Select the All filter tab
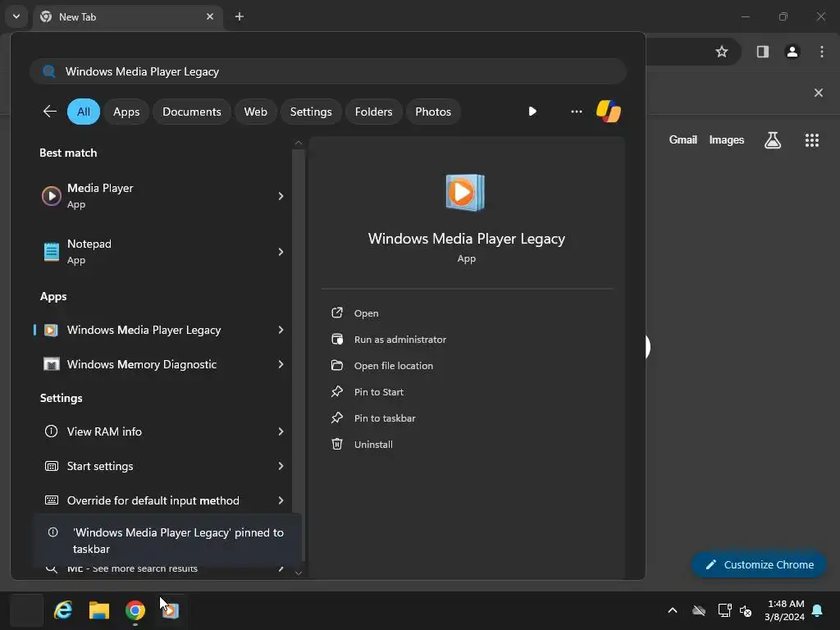The image size is (840, 630). [84, 112]
